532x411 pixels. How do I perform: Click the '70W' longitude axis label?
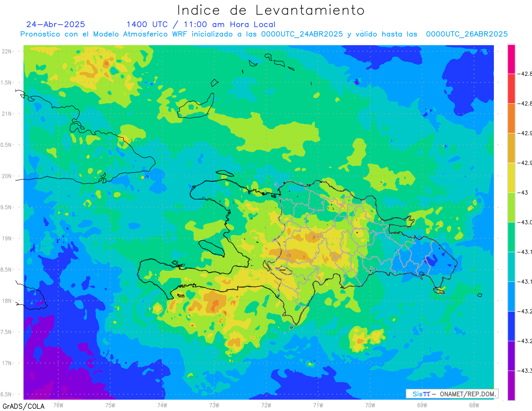pos(370,405)
